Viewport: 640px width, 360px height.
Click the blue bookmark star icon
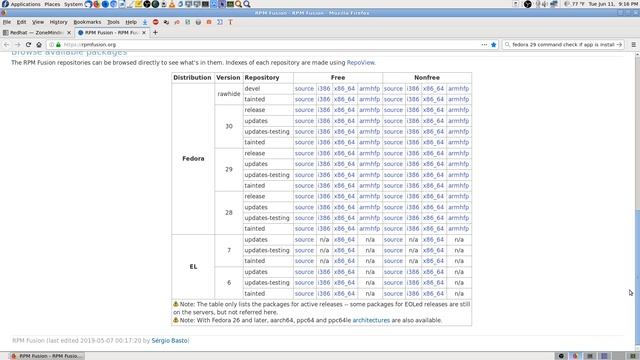pos(493,44)
